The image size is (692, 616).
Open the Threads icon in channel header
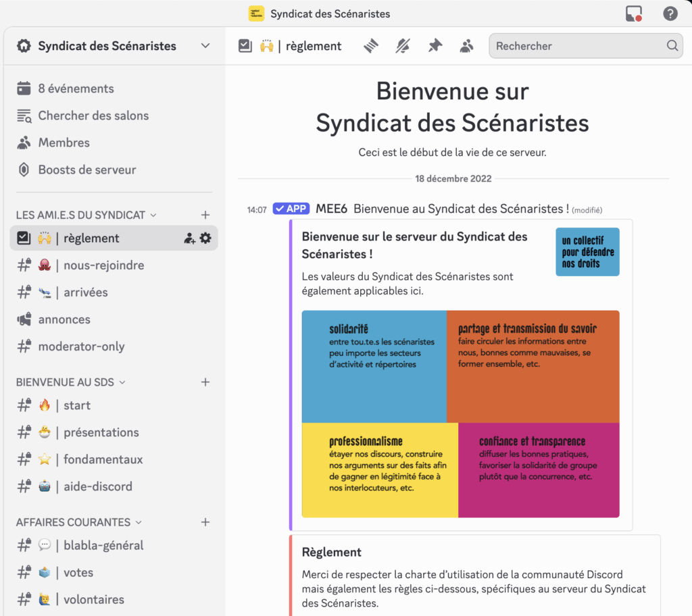pos(371,46)
